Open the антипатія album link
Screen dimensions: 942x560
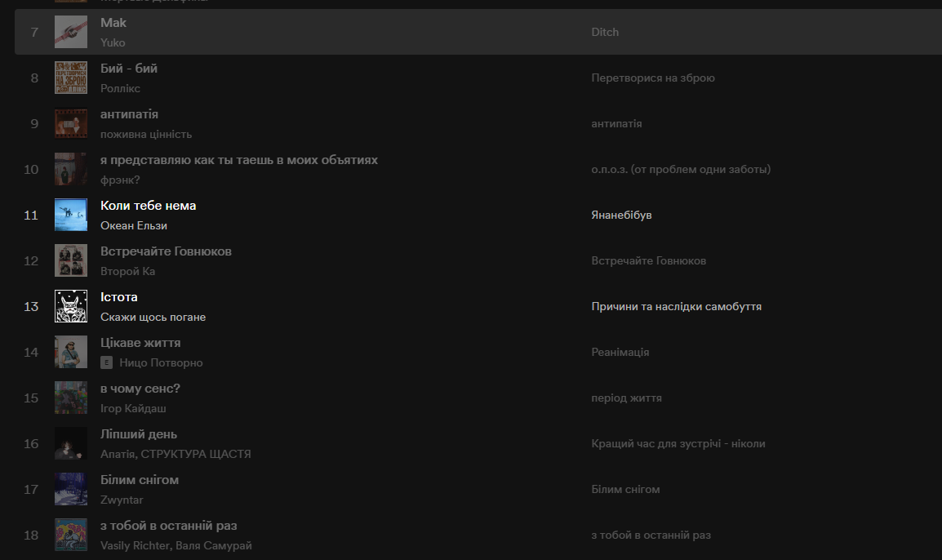coord(616,123)
